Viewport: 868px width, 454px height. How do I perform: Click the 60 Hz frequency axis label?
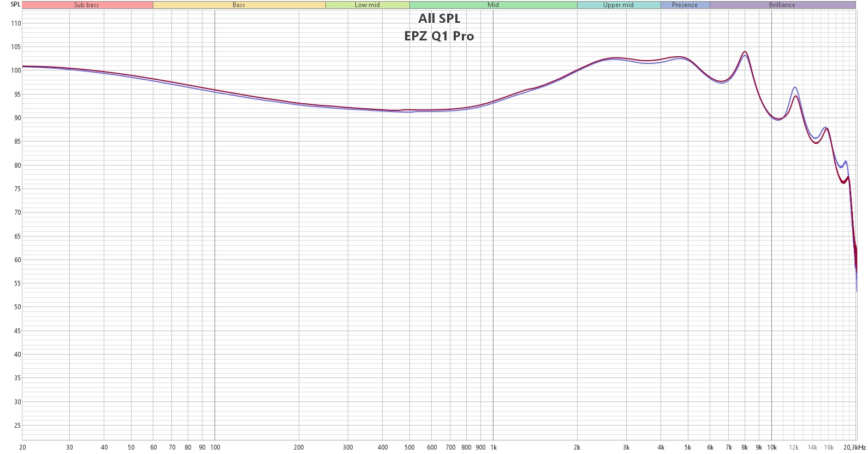point(153,447)
